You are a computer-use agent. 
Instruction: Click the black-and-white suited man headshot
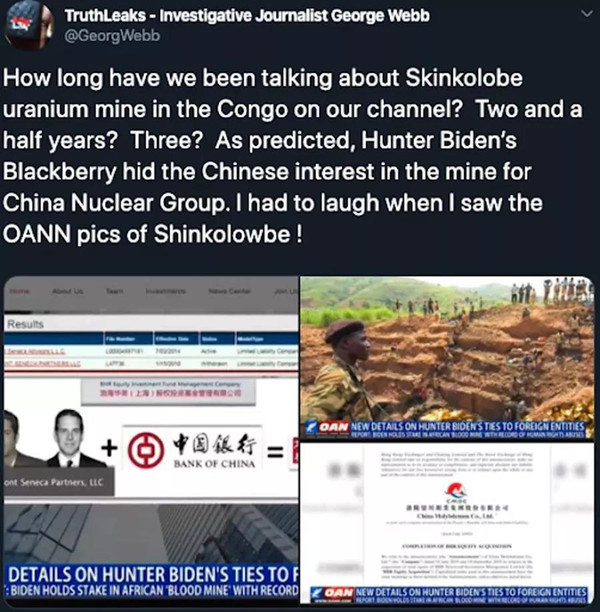pos(69,438)
